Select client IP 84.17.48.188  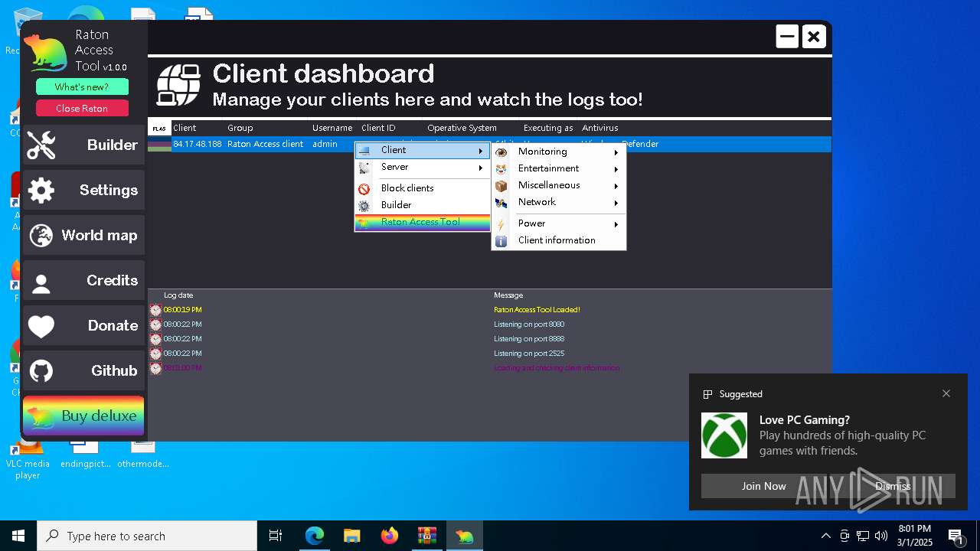198,144
